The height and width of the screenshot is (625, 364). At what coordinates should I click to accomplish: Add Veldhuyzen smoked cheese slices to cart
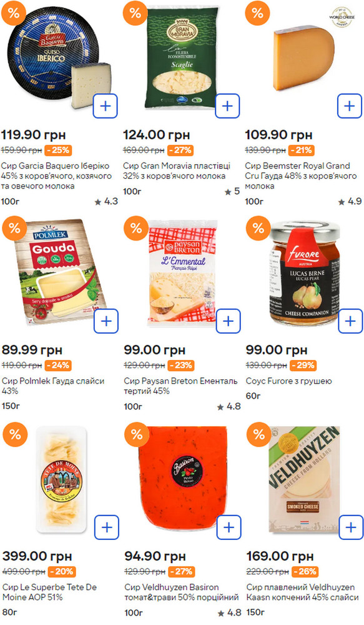351,527
